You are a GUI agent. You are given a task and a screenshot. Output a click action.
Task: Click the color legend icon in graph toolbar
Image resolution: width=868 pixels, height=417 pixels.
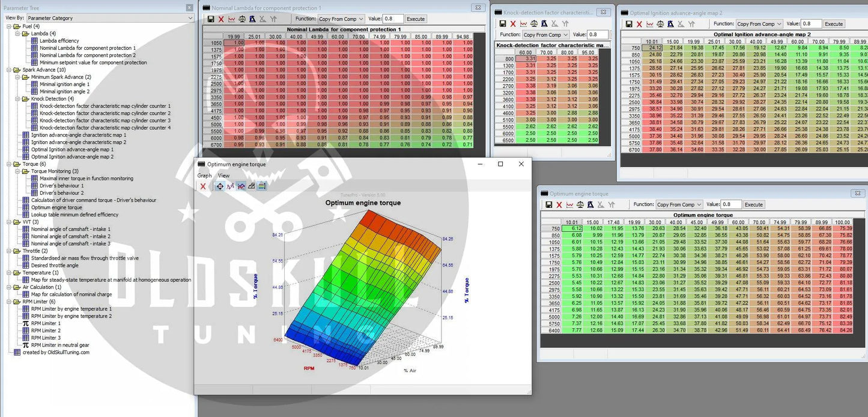262,186
